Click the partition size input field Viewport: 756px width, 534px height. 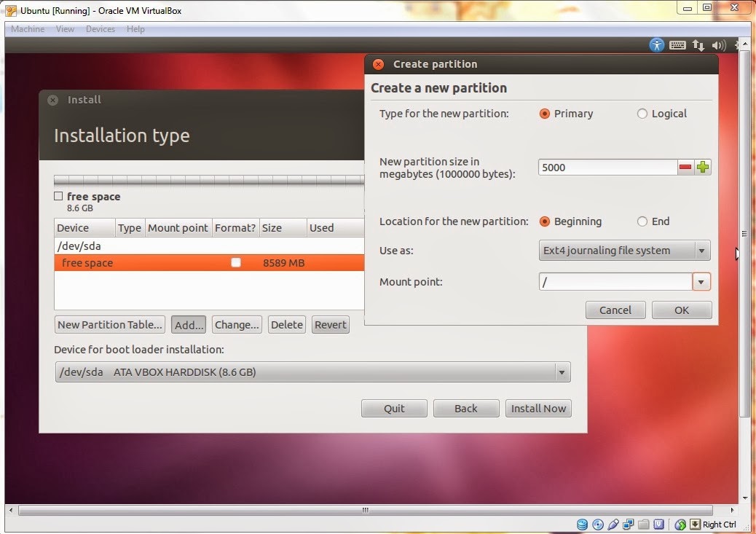click(x=607, y=168)
